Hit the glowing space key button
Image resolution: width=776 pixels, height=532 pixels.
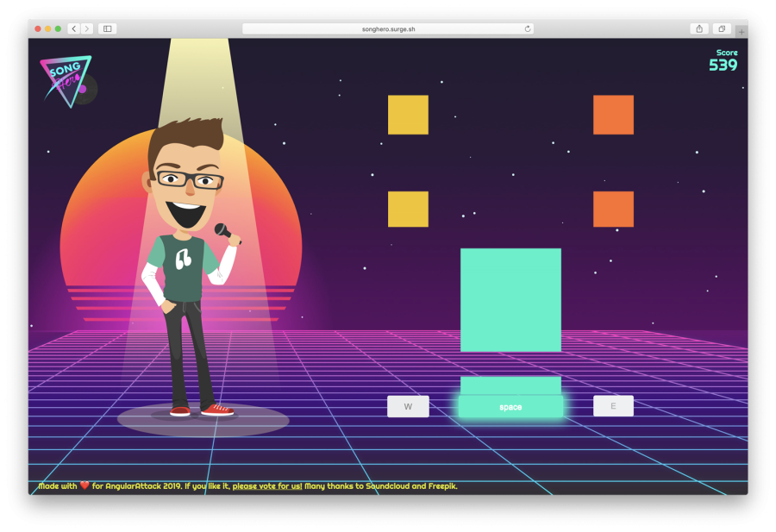(510, 407)
